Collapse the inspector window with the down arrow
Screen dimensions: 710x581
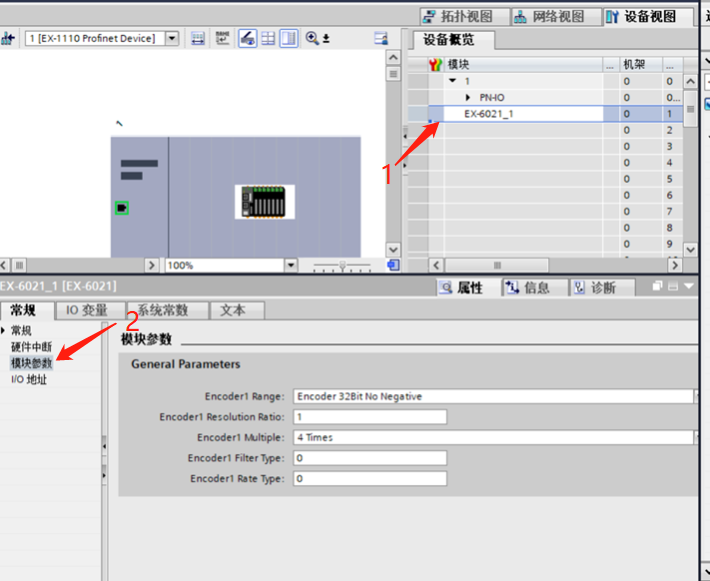coord(689,286)
